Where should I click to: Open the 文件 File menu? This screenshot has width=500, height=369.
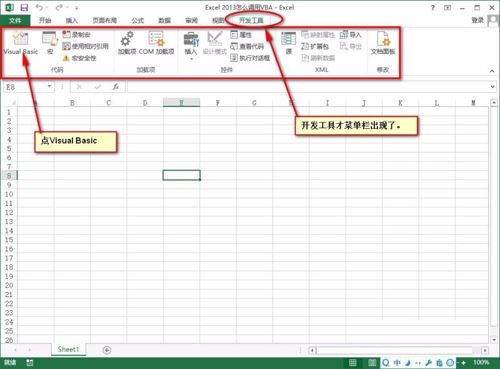[x=15, y=21]
